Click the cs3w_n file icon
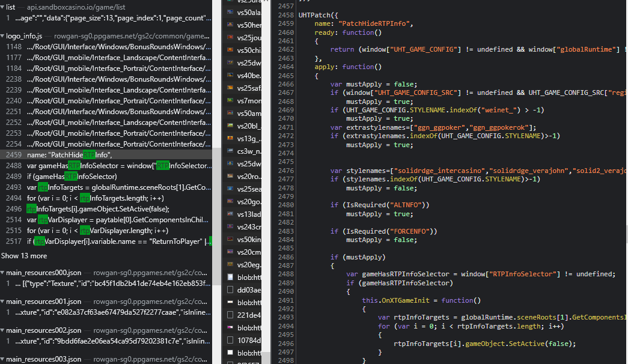Viewport: 628px width, 364px height. 231,151
